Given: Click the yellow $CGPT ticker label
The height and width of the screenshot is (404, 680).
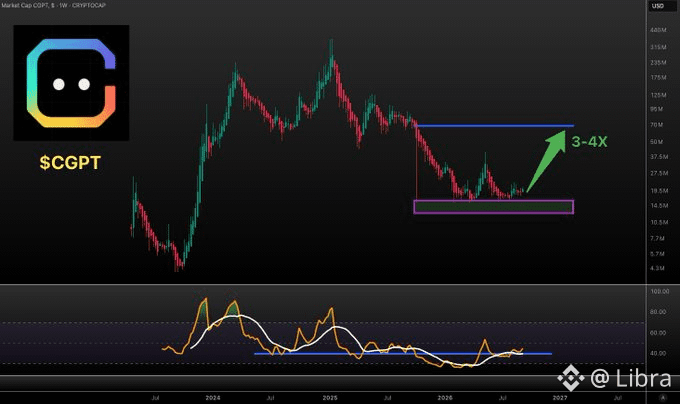Looking at the screenshot, I should point(70,163).
